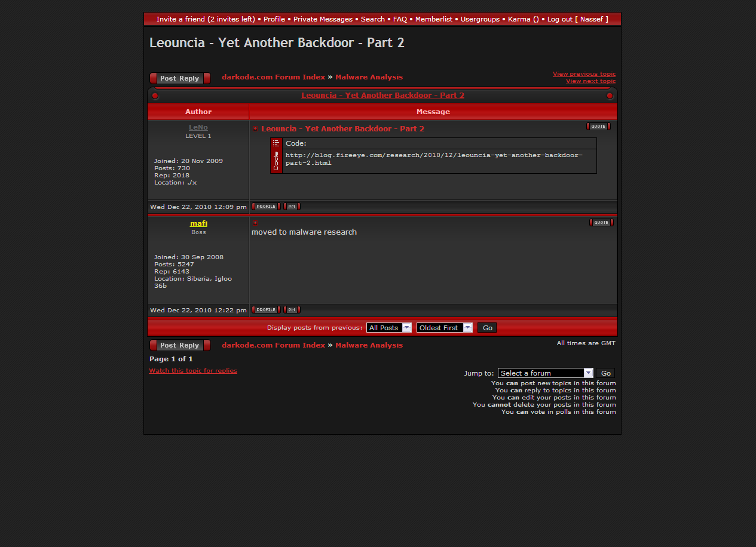Select Memberlist from the top navigation
Viewport: 756px width, 547px height.
pyautogui.click(x=434, y=19)
